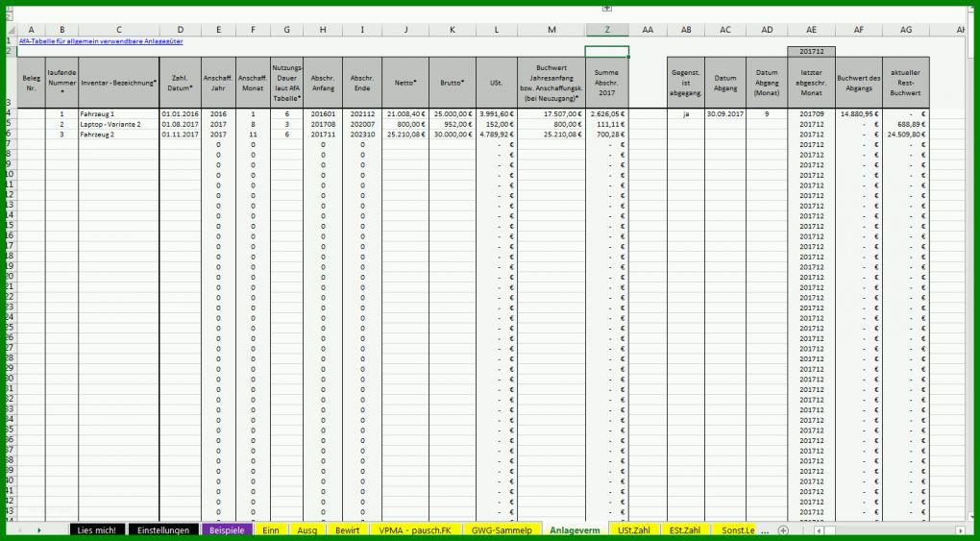Image resolution: width=980 pixels, height=541 pixels.
Task: Select column header AE
Action: pos(811,30)
